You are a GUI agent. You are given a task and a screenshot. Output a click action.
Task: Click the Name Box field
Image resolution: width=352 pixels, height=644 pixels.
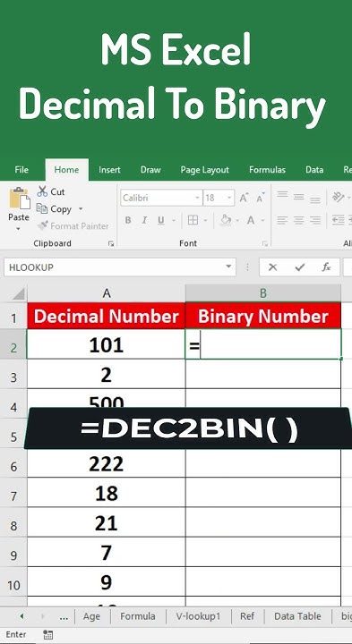coord(120,267)
